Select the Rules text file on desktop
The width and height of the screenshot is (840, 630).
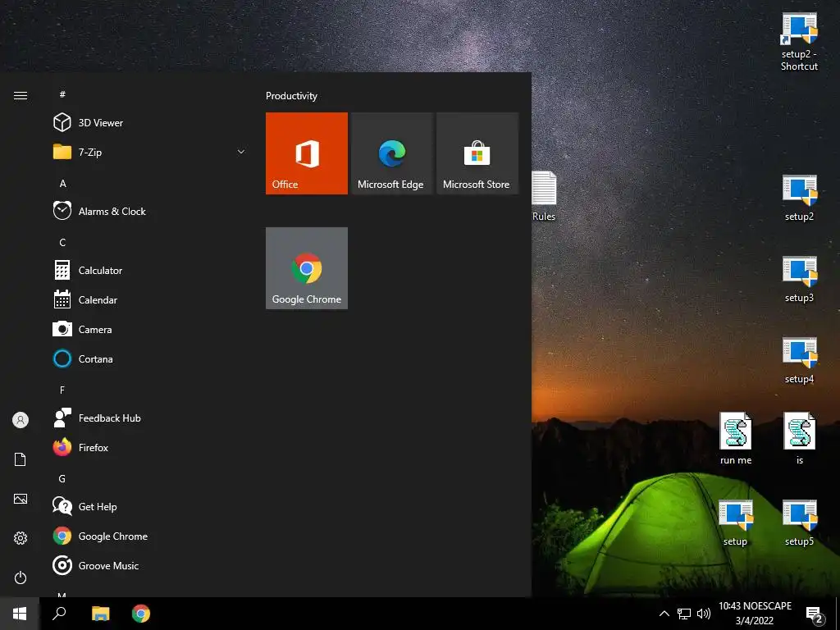(x=544, y=196)
